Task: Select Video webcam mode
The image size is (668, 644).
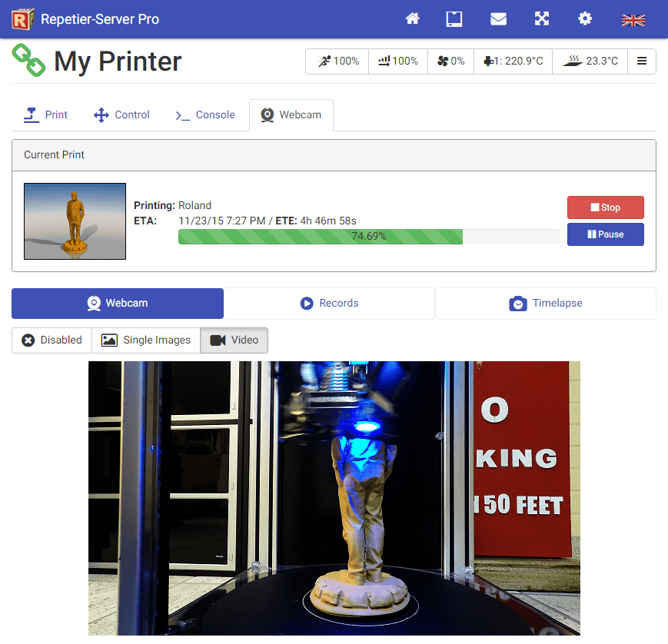Action: point(234,340)
